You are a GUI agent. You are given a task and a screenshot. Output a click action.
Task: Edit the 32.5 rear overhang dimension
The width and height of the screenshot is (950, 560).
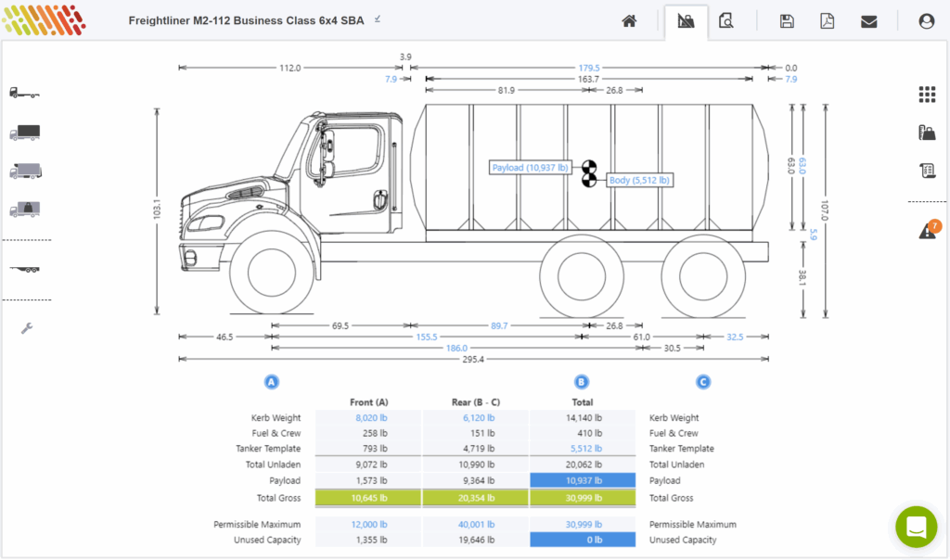[735, 337]
